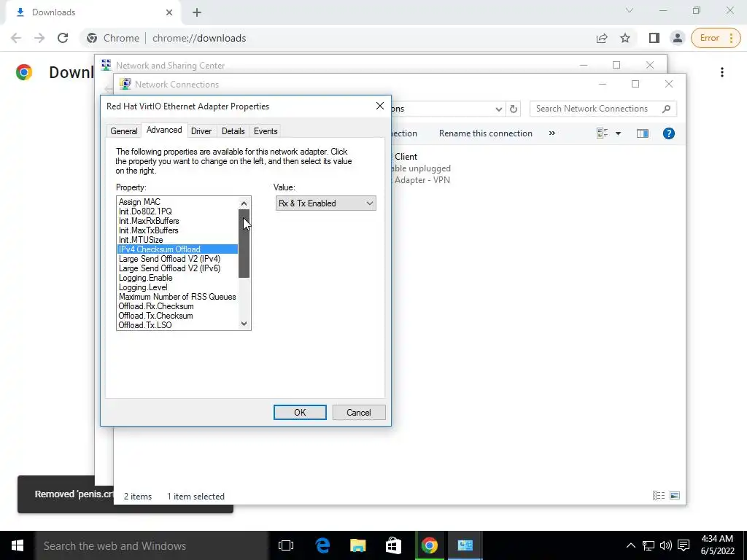
Task: Select Init.MaxRxBuffers property
Action: click(x=177, y=221)
